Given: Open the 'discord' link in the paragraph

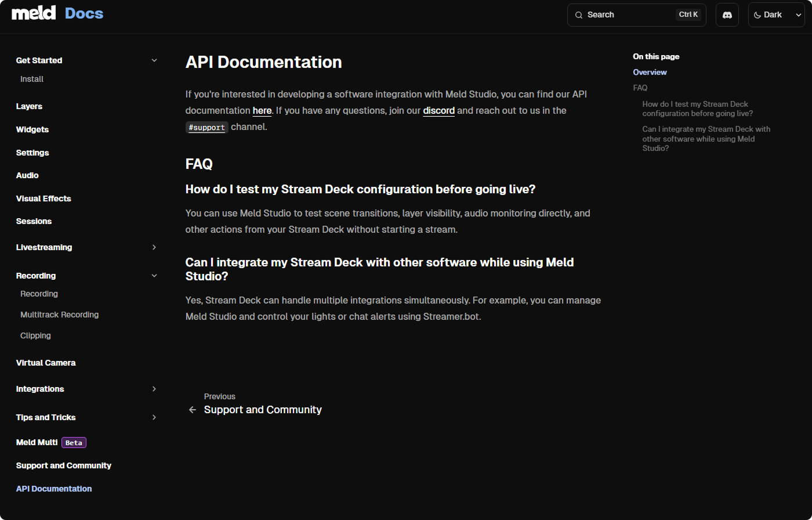Looking at the screenshot, I should click(x=438, y=110).
